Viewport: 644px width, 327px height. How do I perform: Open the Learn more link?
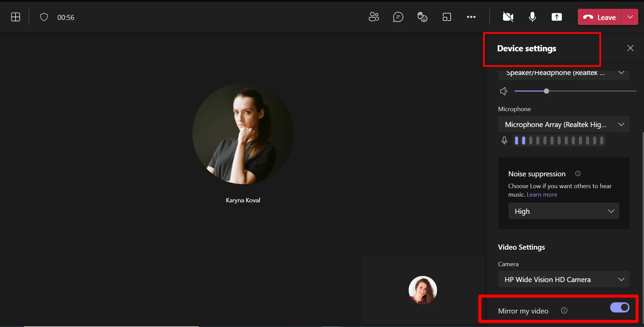point(542,195)
